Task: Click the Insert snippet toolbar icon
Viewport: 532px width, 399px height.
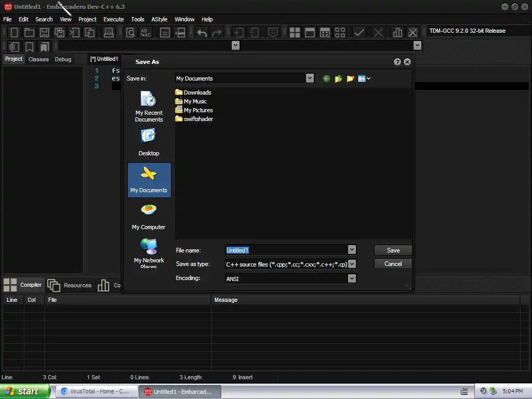Action: [x=14, y=47]
